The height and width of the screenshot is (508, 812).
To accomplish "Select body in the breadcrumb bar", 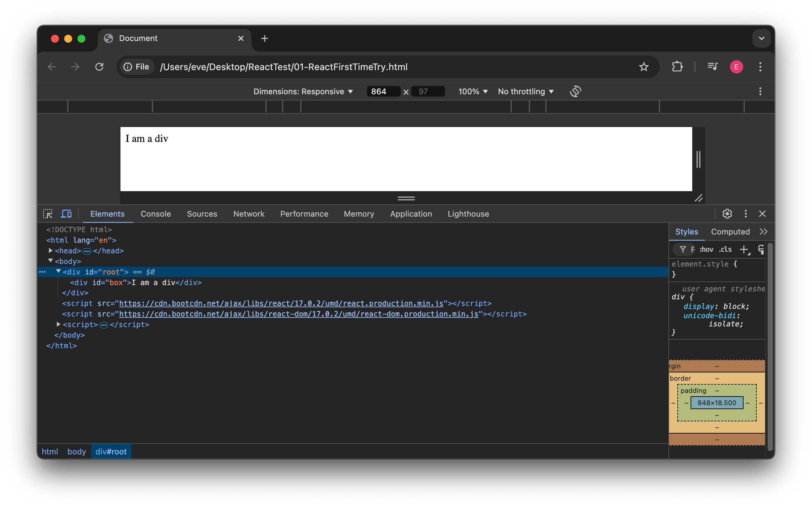I will pos(76,451).
